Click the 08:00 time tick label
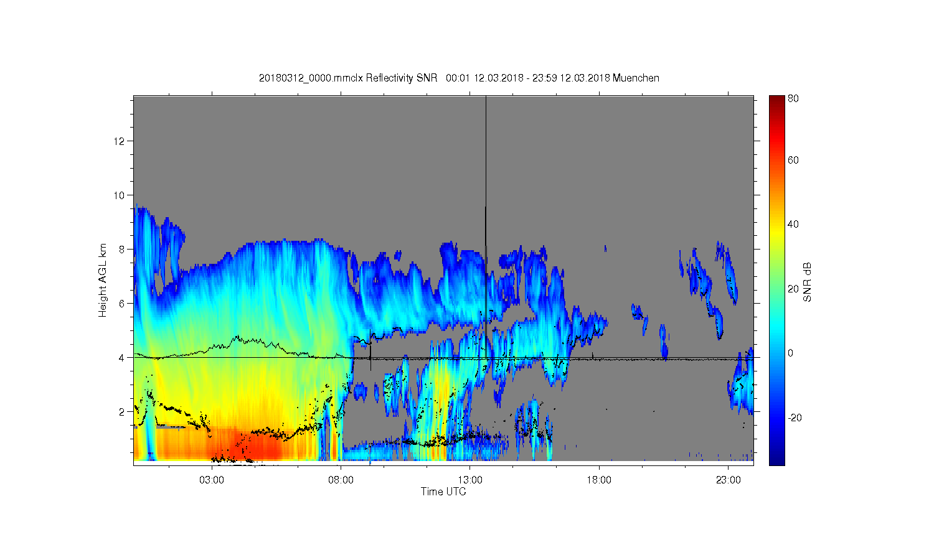 click(341, 480)
